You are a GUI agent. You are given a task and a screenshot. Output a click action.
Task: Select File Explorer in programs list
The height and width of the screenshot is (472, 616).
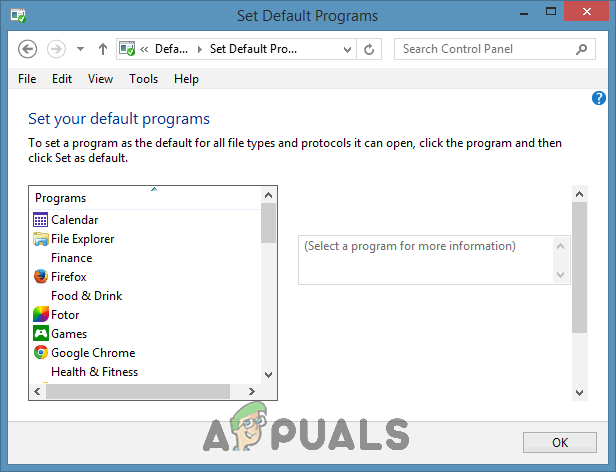pyautogui.click(x=82, y=239)
